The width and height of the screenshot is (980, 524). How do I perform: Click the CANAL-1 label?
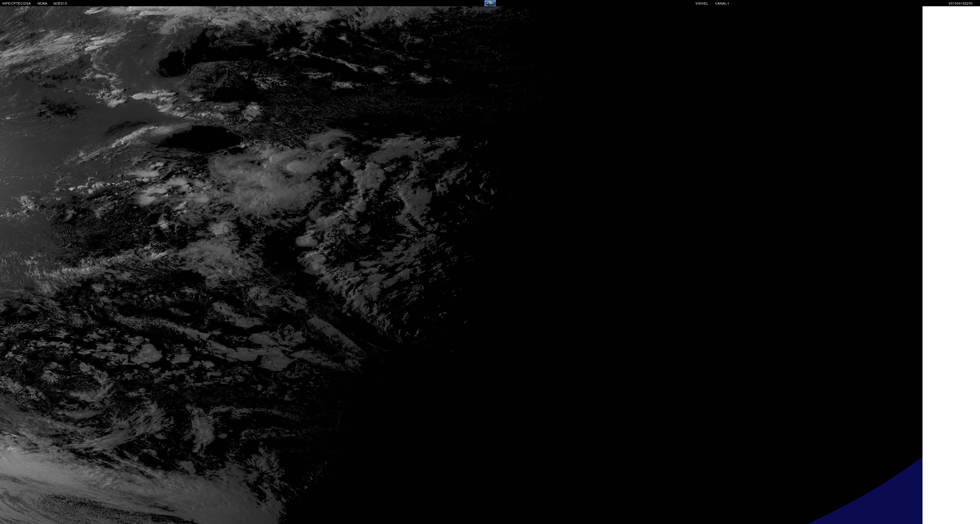(x=722, y=3)
